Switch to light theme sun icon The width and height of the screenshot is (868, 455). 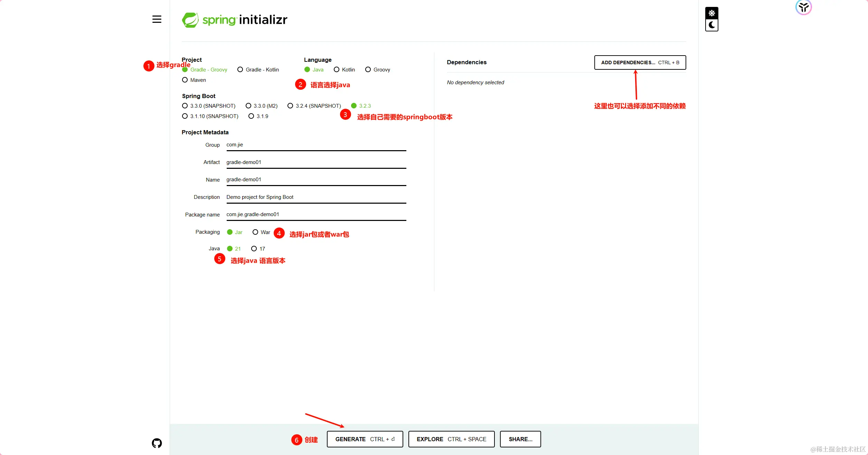(711, 13)
